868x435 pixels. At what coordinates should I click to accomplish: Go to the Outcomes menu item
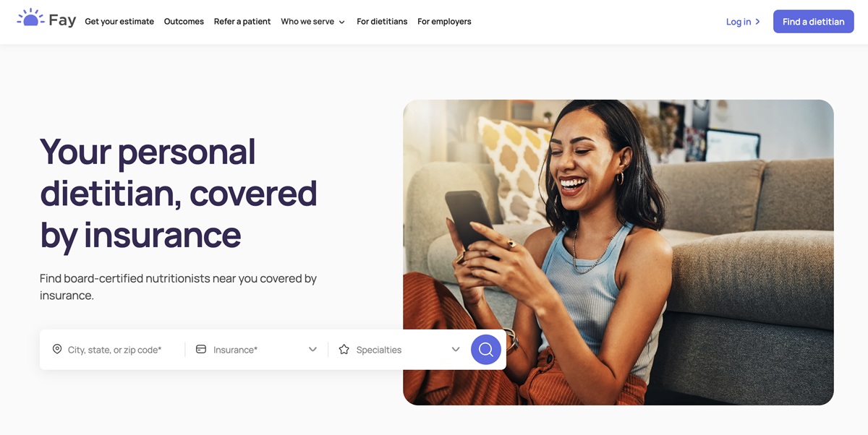pyautogui.click(x=184, y=22)
